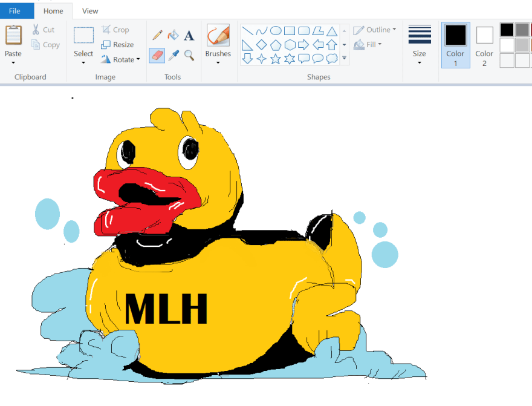
Task: Move the Shapes gallery down one row
Action: click(345, 45)
